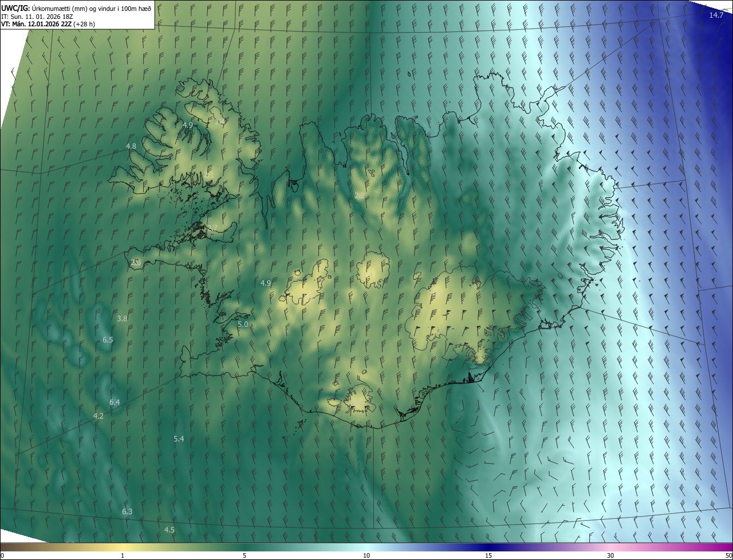Click the 5.0 value label
This screenshot has height=560, width=733.
242,324
